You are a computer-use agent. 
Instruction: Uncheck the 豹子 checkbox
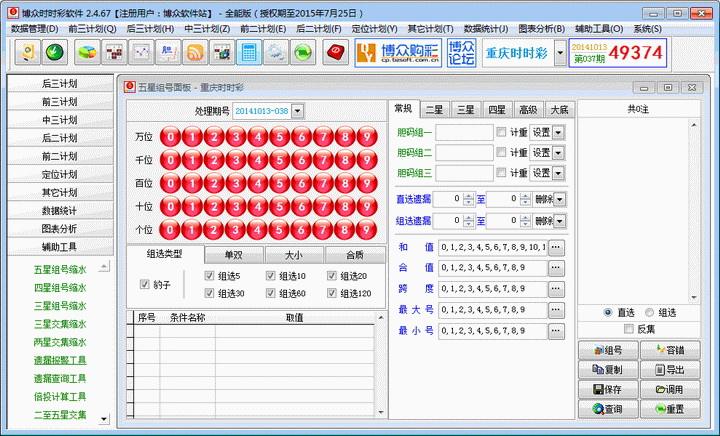pos(145,285)
